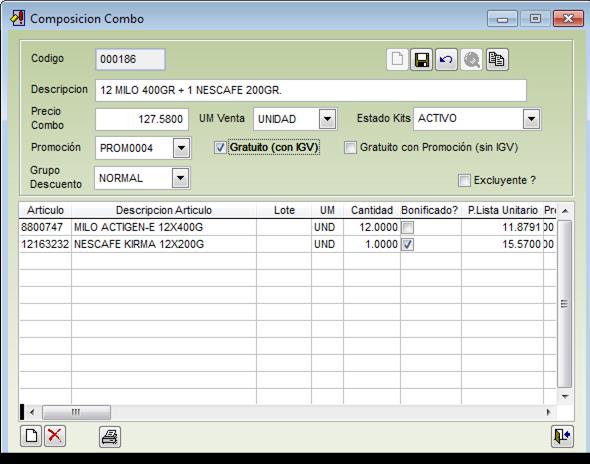Image resolution: width=590 pixels, height=464 pixels.
Task: Click the magnifier search icon
Action: (x=471, y=59)
